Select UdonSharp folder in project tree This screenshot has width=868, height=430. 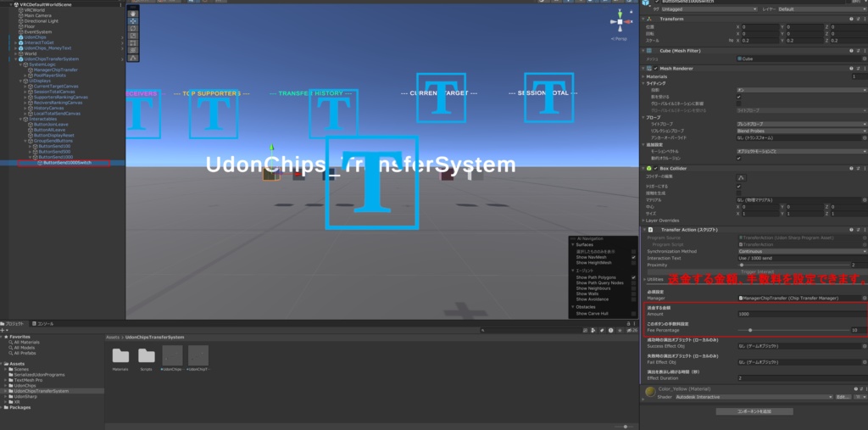pyautogui.click(x=25, y=396)
